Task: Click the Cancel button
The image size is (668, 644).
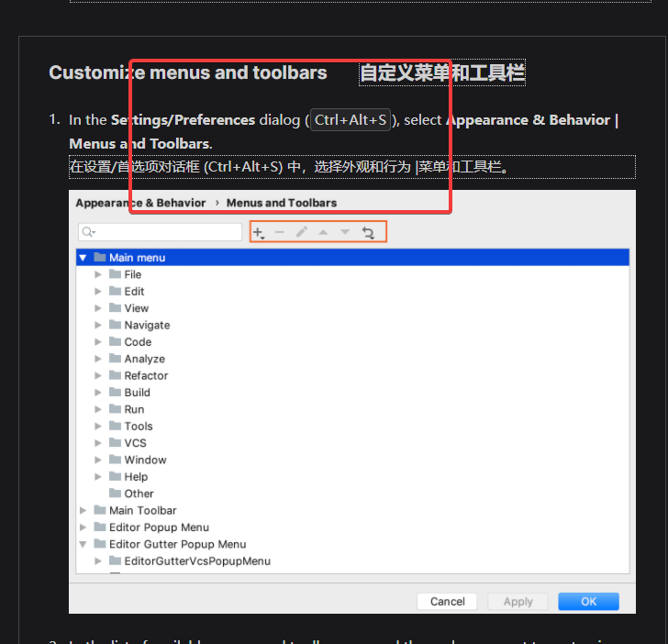Action: coord(447,602)
